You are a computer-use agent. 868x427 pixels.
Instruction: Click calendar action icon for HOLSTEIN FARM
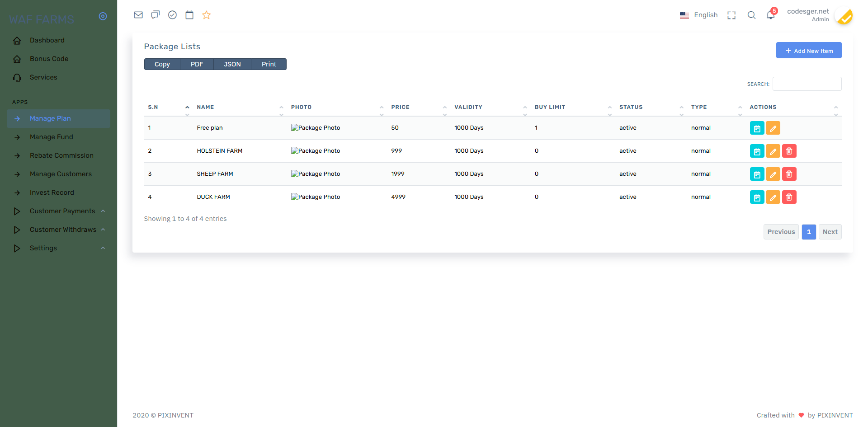pyautogui.click(x=757, y=151)
